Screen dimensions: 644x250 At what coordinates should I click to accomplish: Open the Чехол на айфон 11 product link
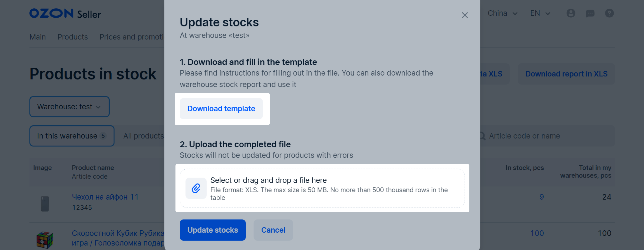pyautogui.click(x=105, y=197)
